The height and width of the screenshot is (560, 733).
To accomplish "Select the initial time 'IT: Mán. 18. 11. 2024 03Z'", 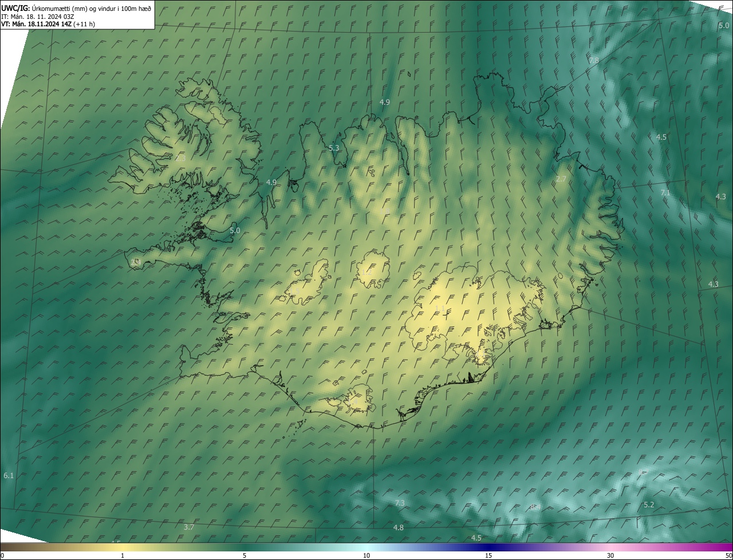I will [x=38, y=16].
